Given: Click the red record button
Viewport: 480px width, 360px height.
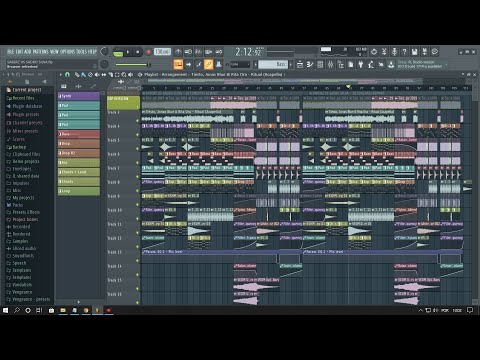Looking at the screenshot, I should pyautogui.click(x=148, y=52).
